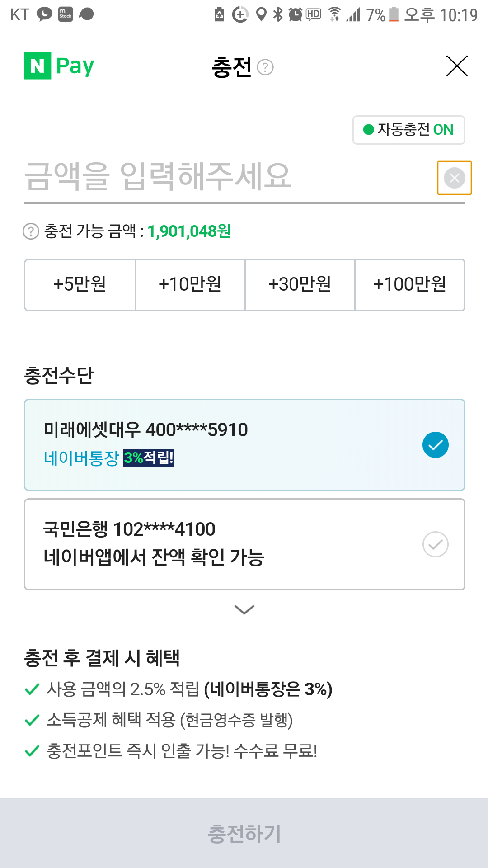Image resolution: width=488 pixels, height=868 pixels.
Task: Add +5만원 to the amount
Action: pos(80,285)
